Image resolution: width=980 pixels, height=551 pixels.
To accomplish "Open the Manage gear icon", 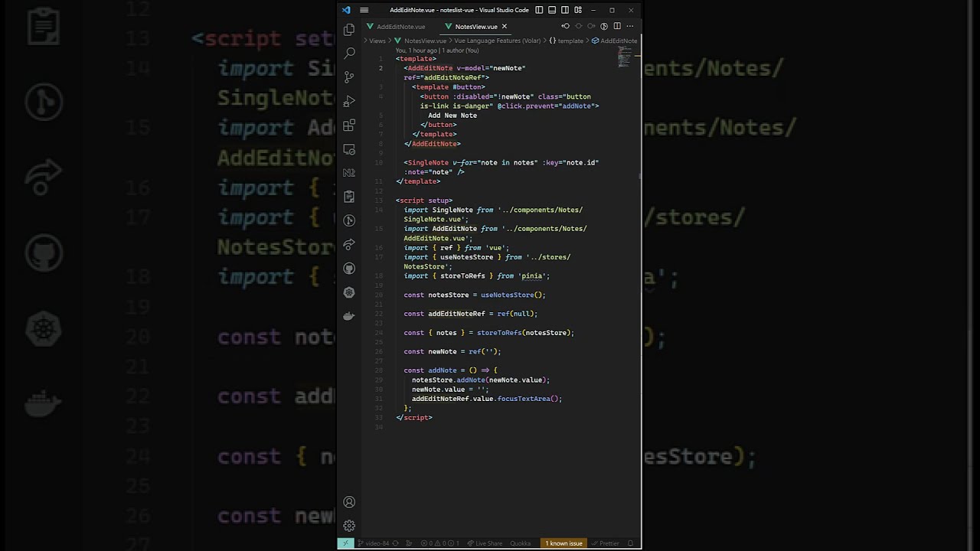I will pos(349,526).
